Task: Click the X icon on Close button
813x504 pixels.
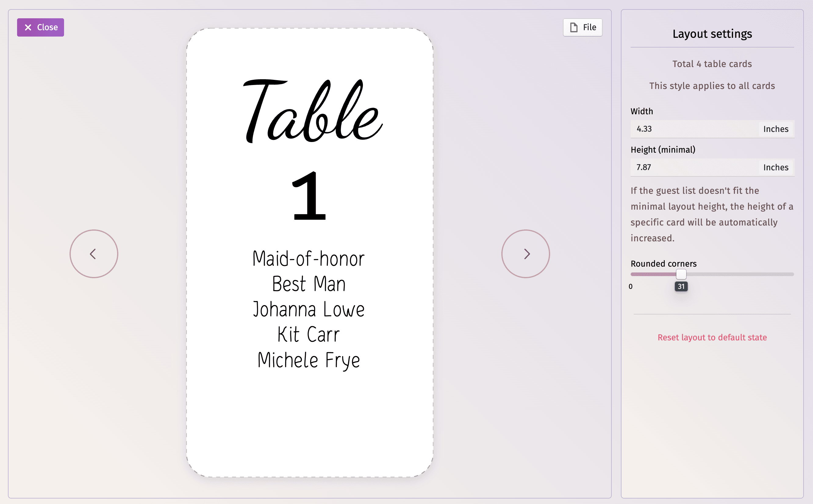Action: tap(28, 27)
